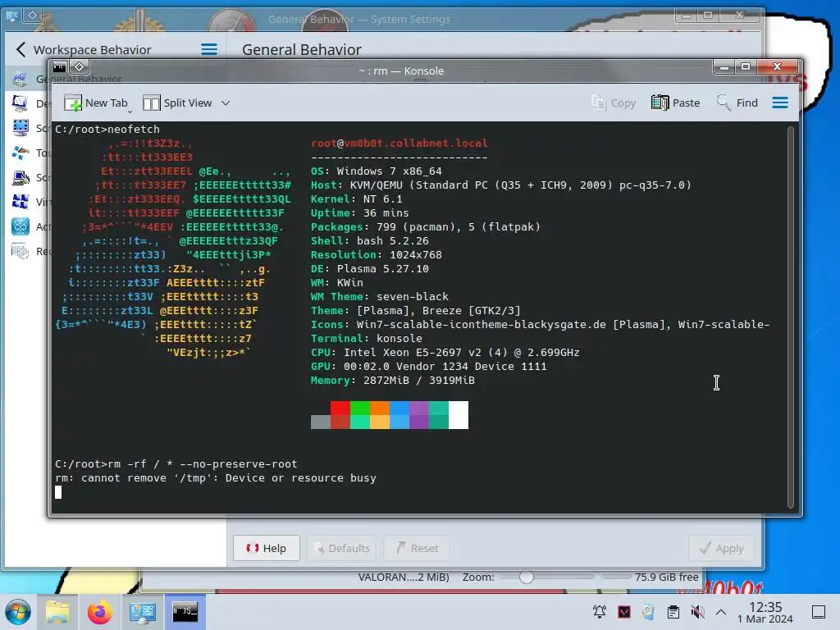Click the 'General Behavior' heading in System Settings
Image resolution: width=840 pixels, height=630 pixels.
302,50
